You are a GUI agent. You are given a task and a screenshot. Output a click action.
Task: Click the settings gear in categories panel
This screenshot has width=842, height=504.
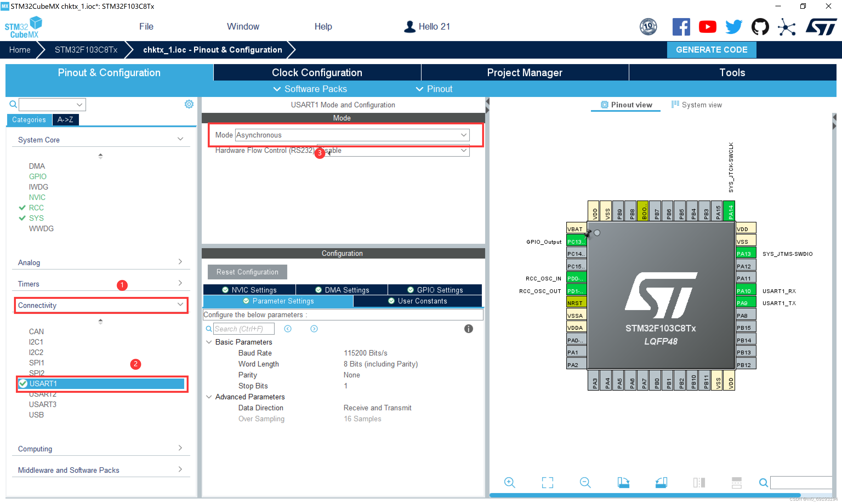click(x=189, y=104)
